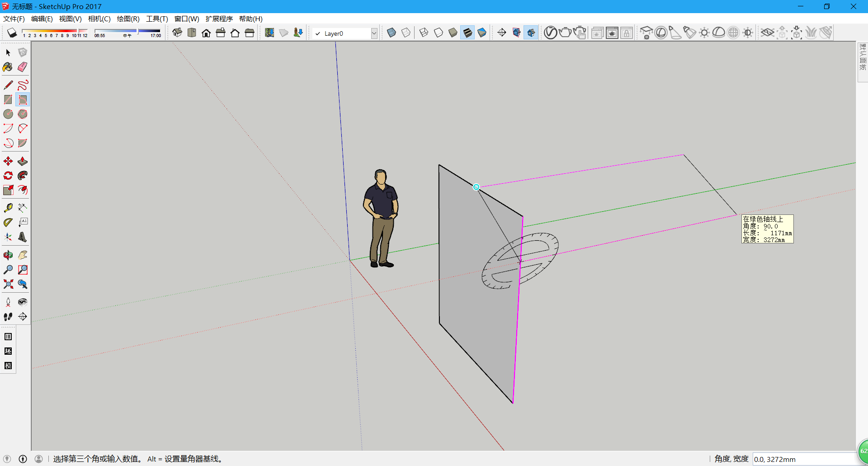Screen dimensions: 868x466
Task: Click the 角度, 宽度 measurements input box
Action: pos(805,459)
